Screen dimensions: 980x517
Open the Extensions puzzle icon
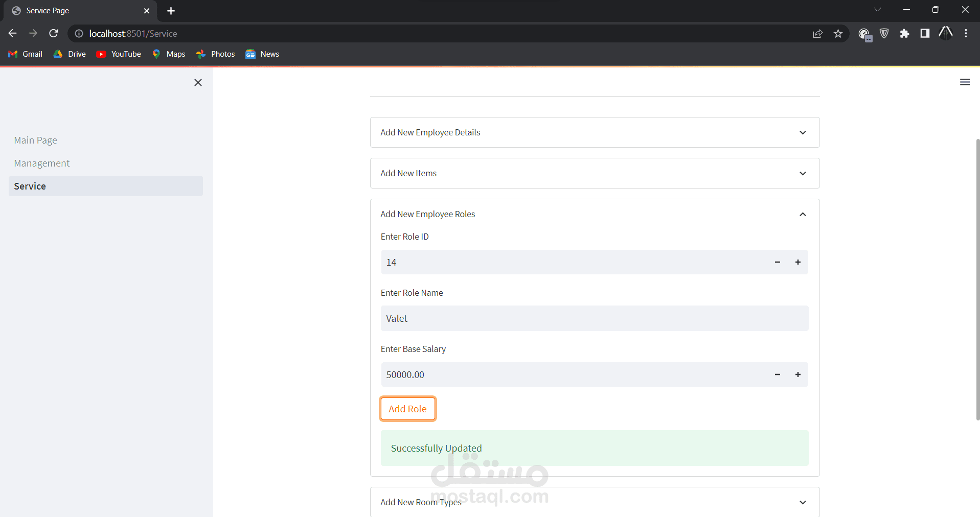[x=904, y=34]
